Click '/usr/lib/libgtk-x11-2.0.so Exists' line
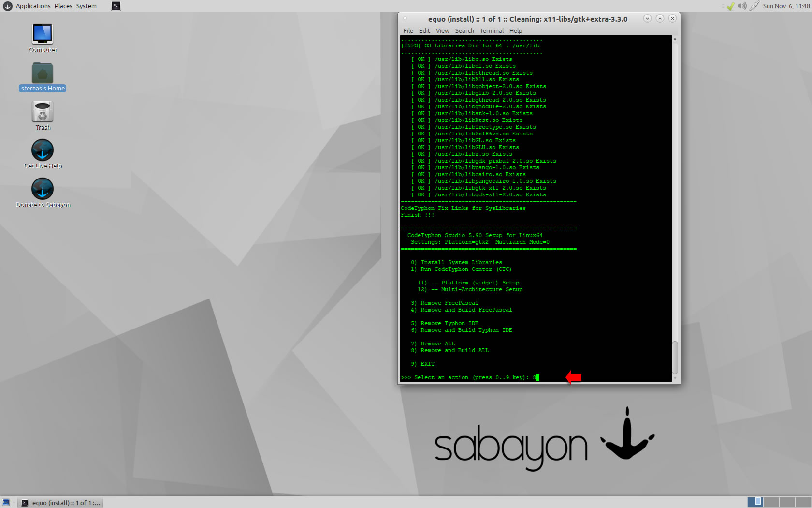 coord(478,188)
